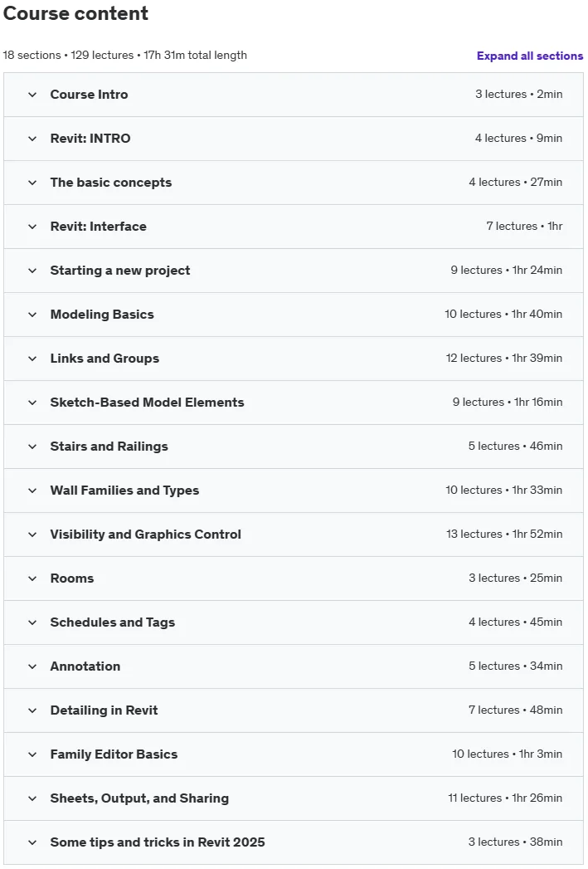Click the Expand all sections link
The height and width of the screenshot is (869, 588).
529,56
